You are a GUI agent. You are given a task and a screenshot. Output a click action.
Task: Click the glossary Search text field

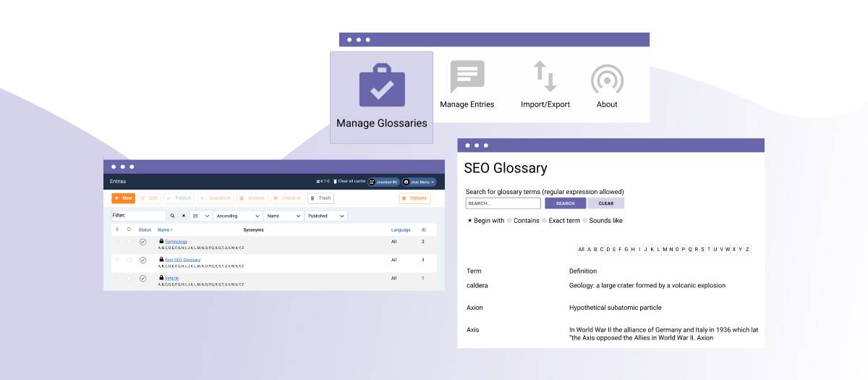[503, 203]
